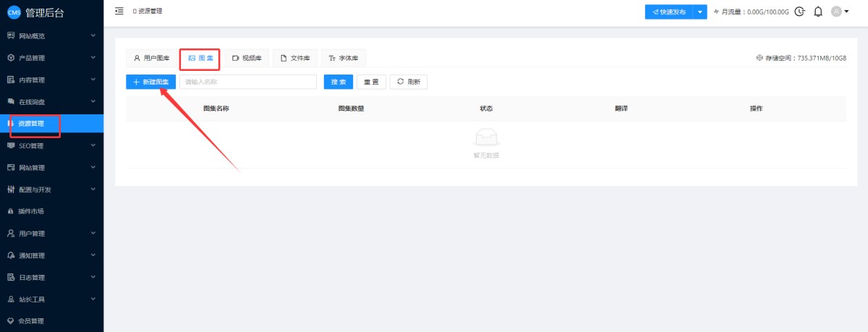The width and height of the screenshot is (868, 332).
Task: Click the CMS logo icon
Action: click(x=14, y=12)
